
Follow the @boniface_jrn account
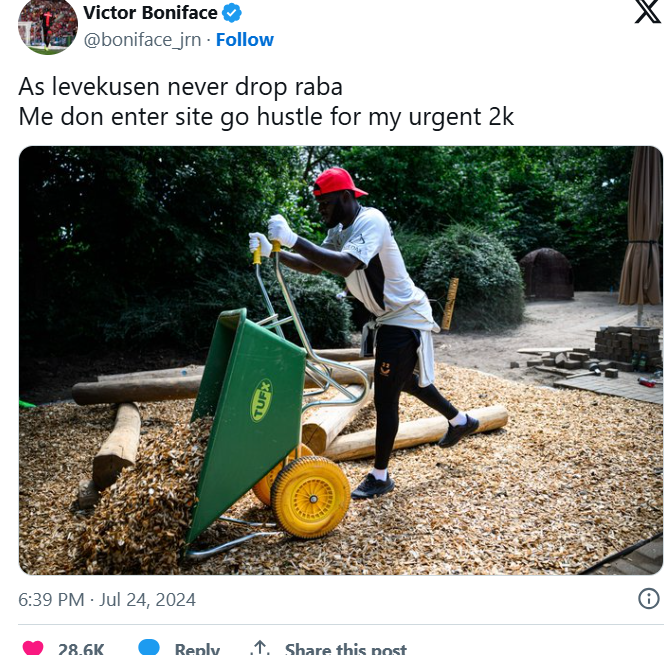[x=244, y=40]
